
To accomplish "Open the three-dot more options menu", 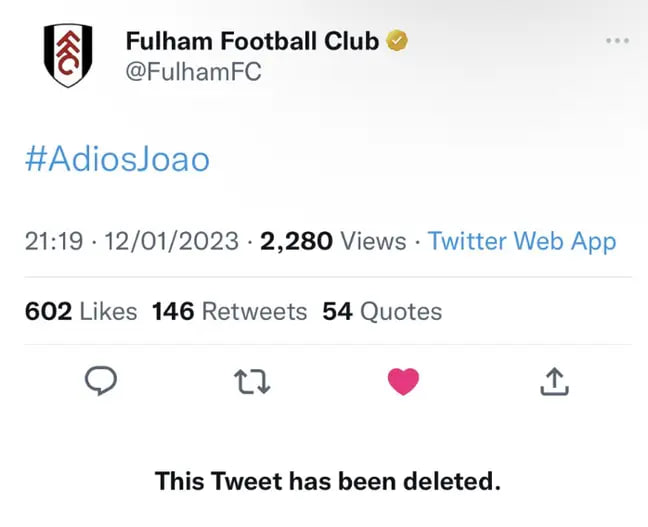I will click(x=618, y=41).
